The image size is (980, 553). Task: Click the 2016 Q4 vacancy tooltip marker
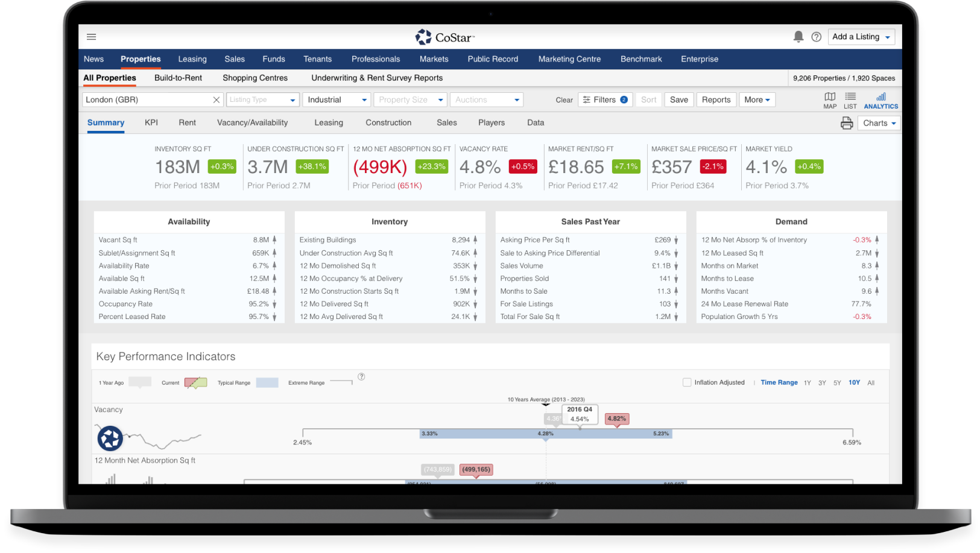click(580, 414)
